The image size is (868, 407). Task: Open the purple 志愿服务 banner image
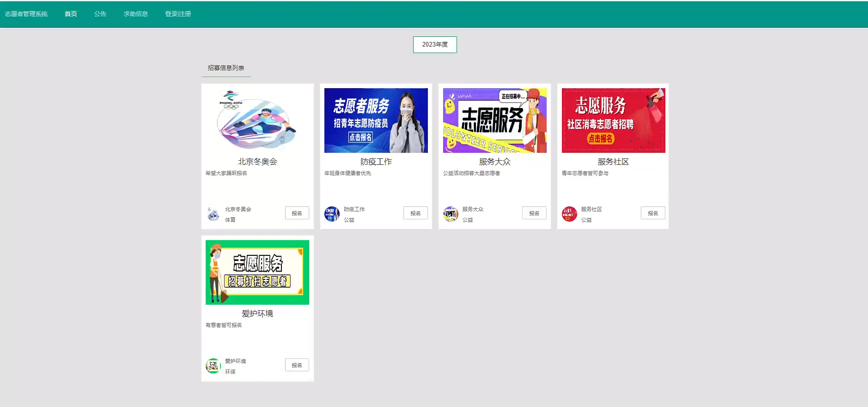(495, 120)
